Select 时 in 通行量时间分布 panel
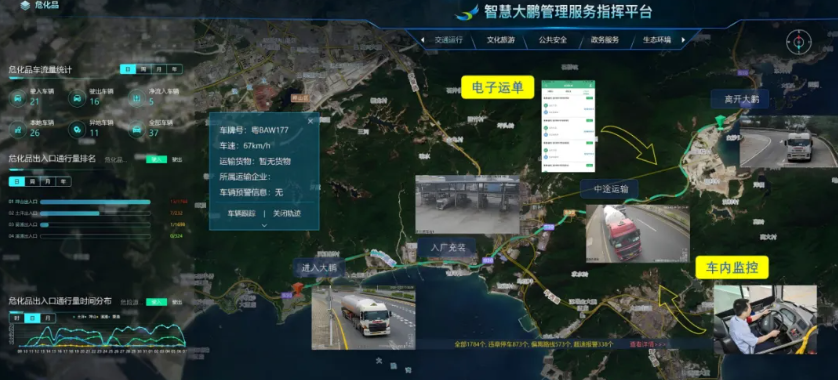838x380 pixels. 17,318
